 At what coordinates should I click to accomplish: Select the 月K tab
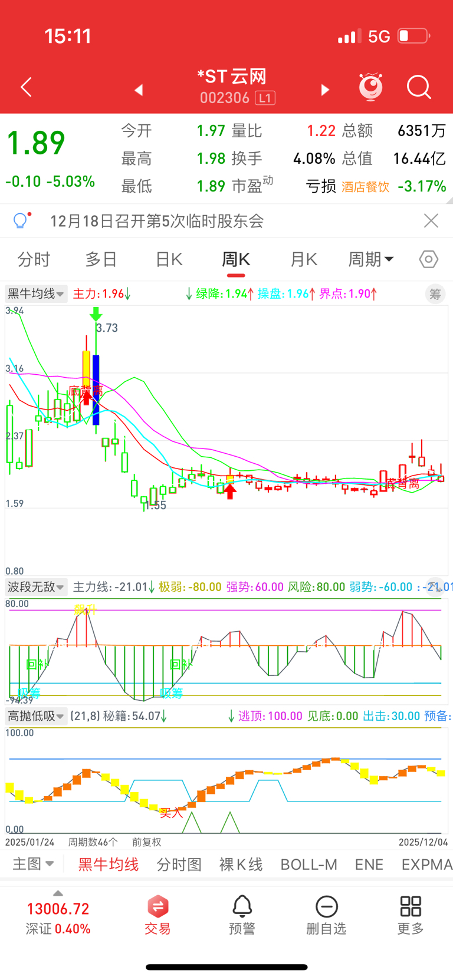(304, 259)
